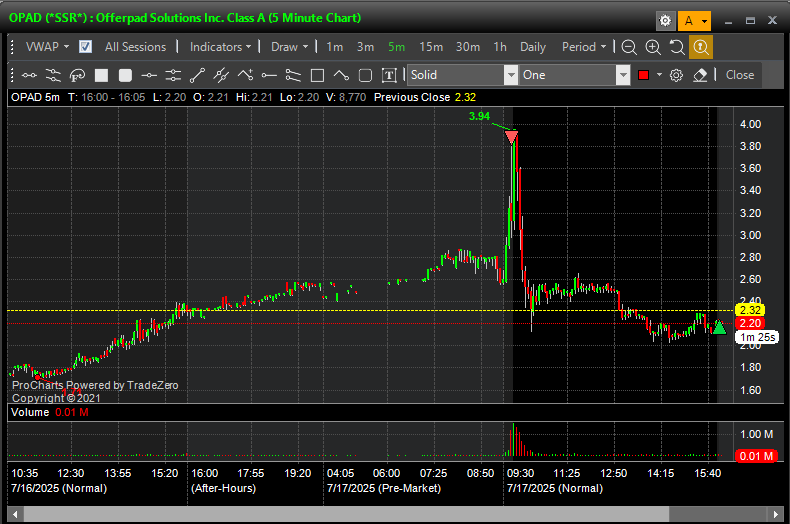Switch to the 3m timeframe
Viewport: 790px width, 524px height.
(365, 47)
